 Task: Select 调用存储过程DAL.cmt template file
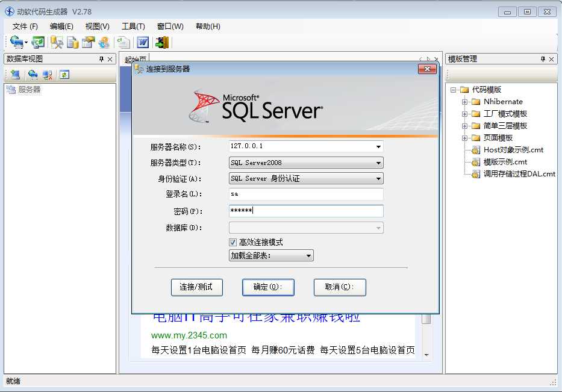(x=519, y=174)
